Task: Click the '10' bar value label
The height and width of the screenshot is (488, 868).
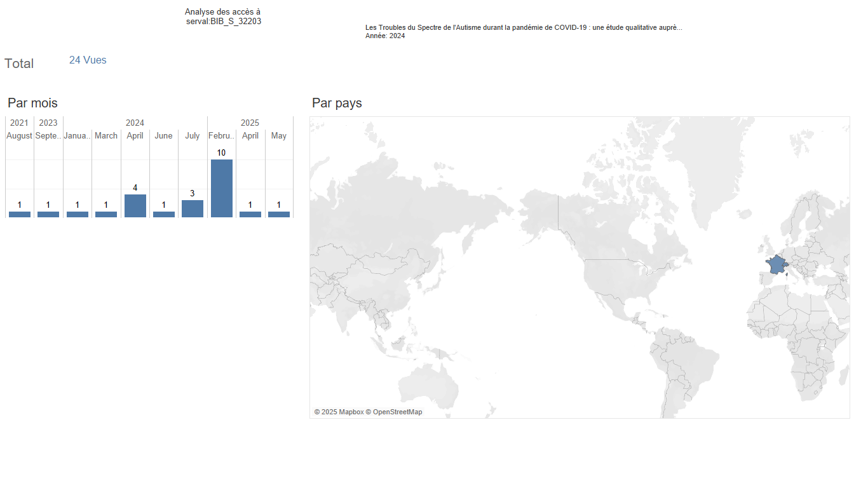Action: [x=222, y=153]
